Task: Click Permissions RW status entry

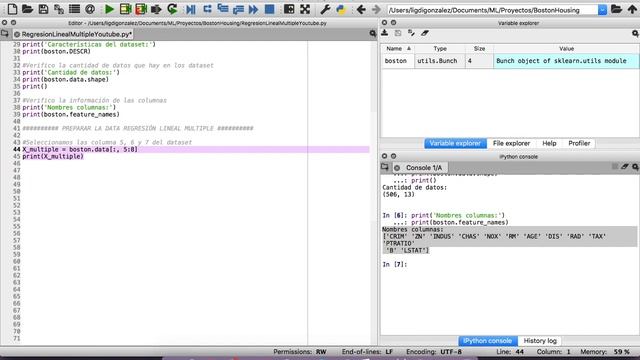Action: (x=300, y=352)
